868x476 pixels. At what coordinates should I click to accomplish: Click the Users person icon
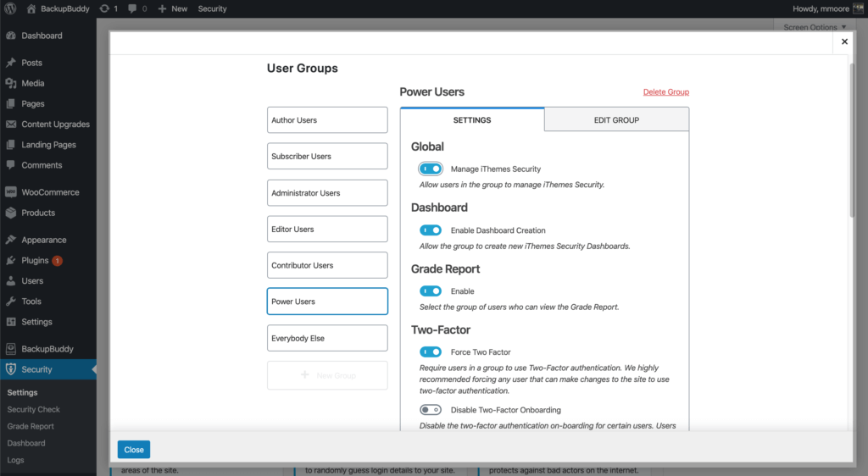(11, 280)
